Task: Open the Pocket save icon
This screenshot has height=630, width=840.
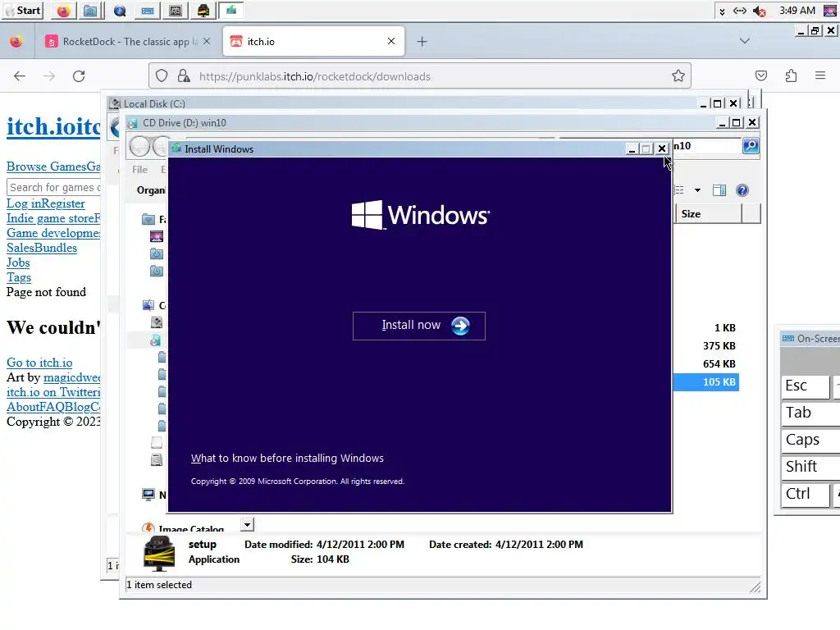Action: point(761,76)
